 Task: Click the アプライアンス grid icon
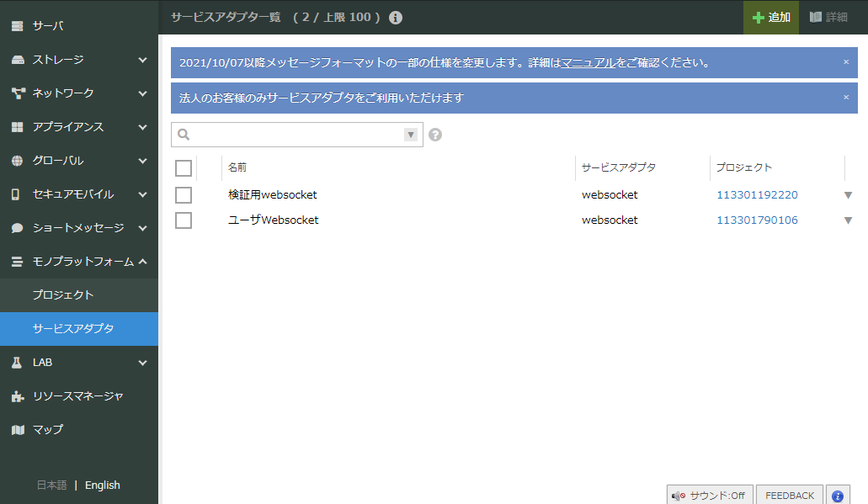pyautogui.click(x=18, y=127)
